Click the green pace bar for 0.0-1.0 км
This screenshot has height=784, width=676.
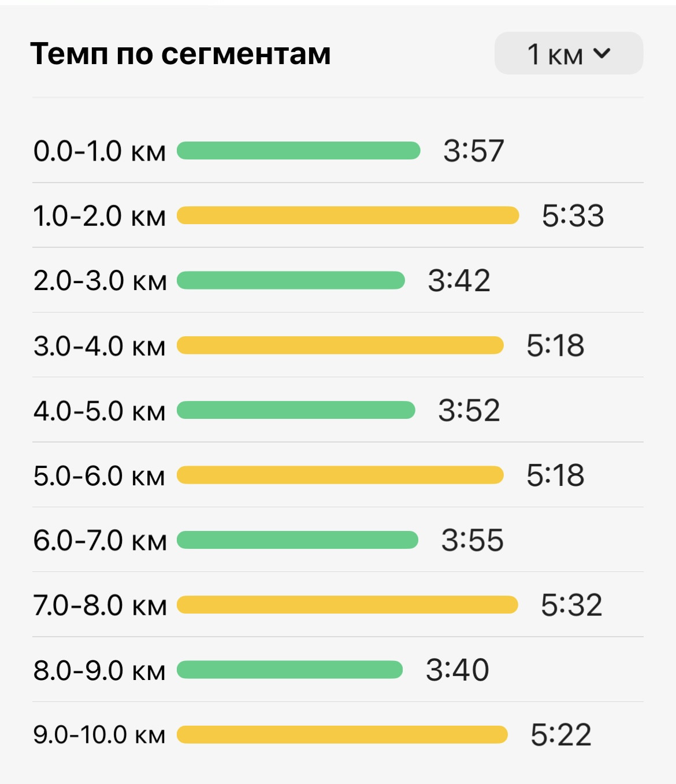298,151
